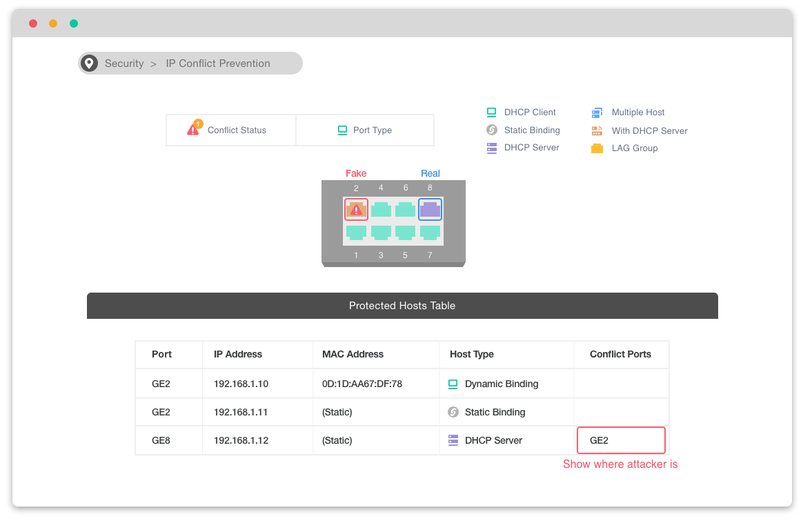Select the Multiple Host legend label
This screenshot has height=530, width=812.
pos(638,112)
